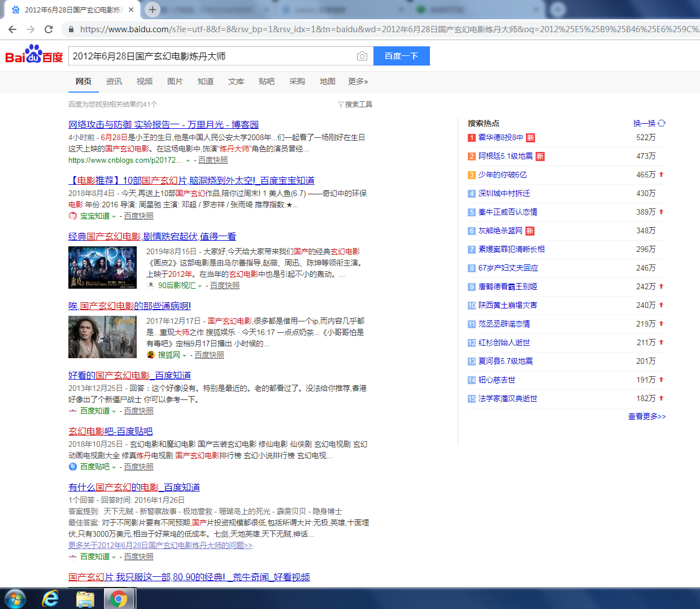Open File Explorer from the taskbar
The height and width of the screenshot is (609, 700).
click(85, 598)
